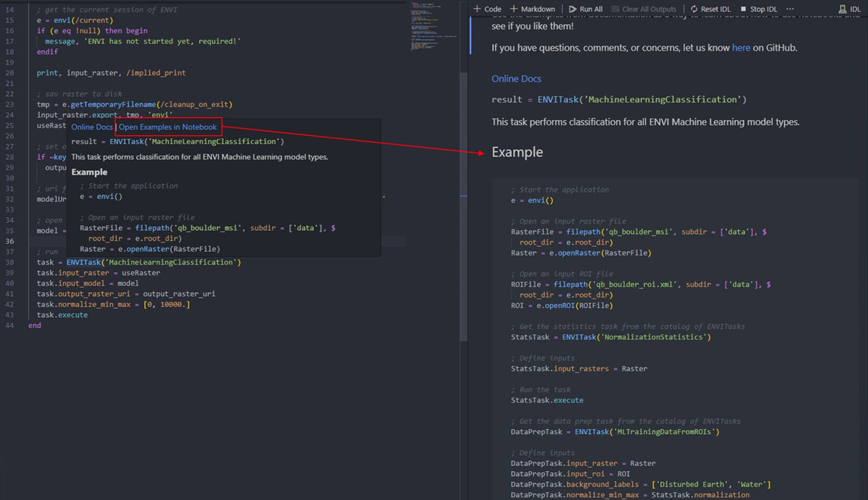Image resolution: width=868 pixels, height=500 pixels.
Task: Select the IDL kernel picker
Action: (x=850, y=9)
